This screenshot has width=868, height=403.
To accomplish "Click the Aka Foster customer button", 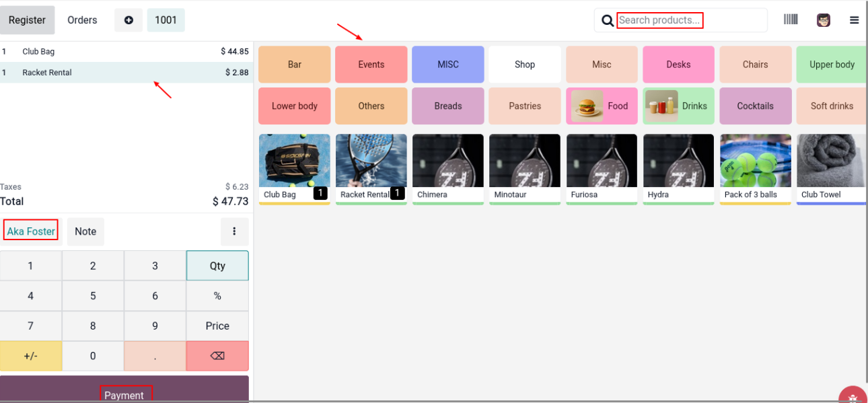I will (x=31, y=231).
